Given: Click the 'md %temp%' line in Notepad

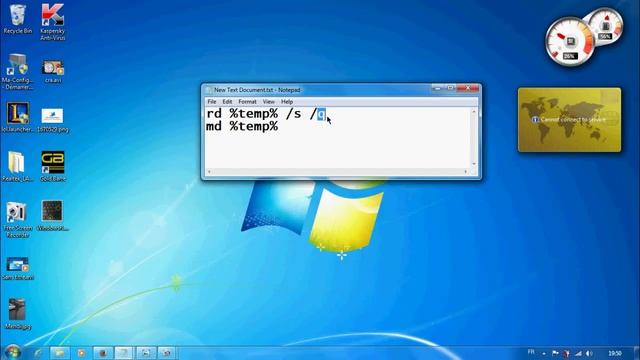Looking at the screenshot, I should click(242, 127).
